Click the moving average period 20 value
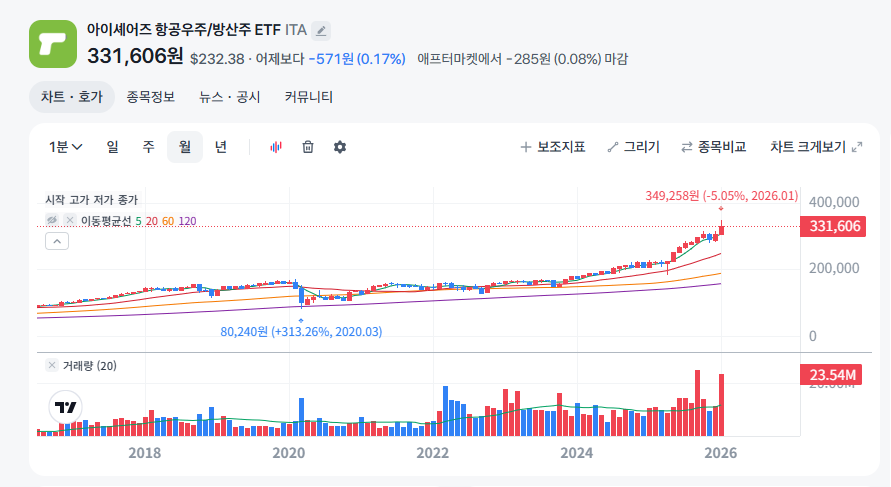The image size is (891, 487). pos(152,220)
